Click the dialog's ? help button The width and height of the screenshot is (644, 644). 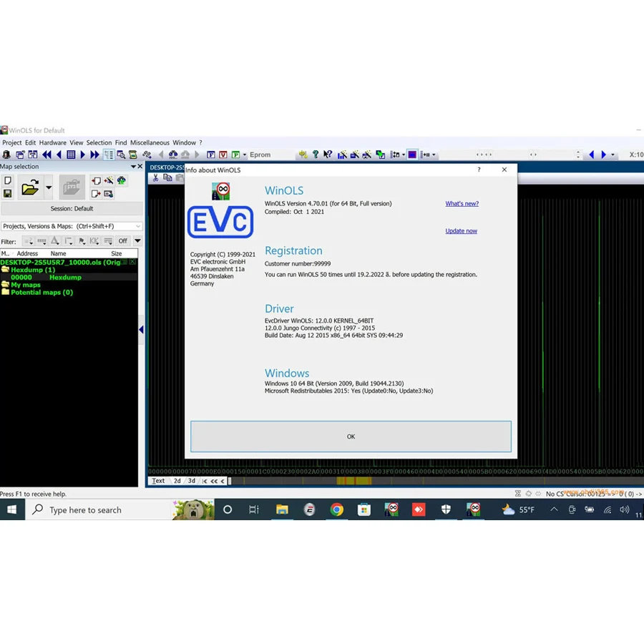tap(479, 170)
